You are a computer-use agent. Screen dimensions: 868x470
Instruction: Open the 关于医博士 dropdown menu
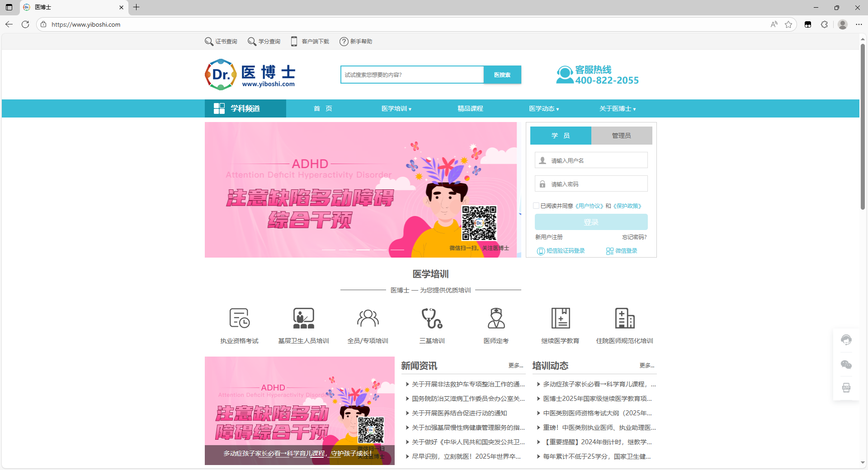click(617, 109)
